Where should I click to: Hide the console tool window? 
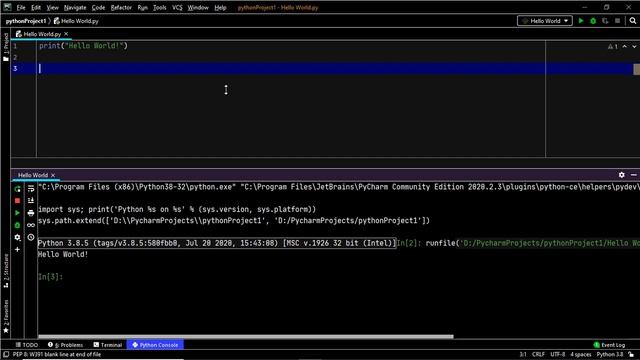[633, 175]
